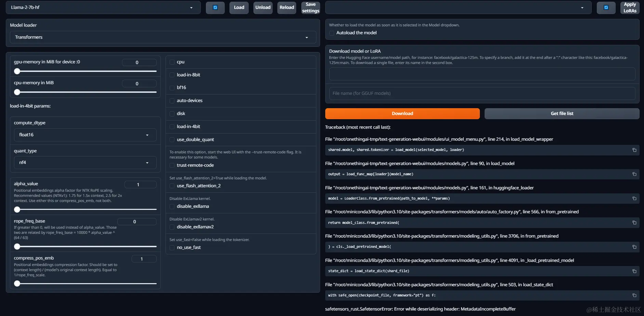Enable use_flash_attention_2 checkbox

pos(172,186)
